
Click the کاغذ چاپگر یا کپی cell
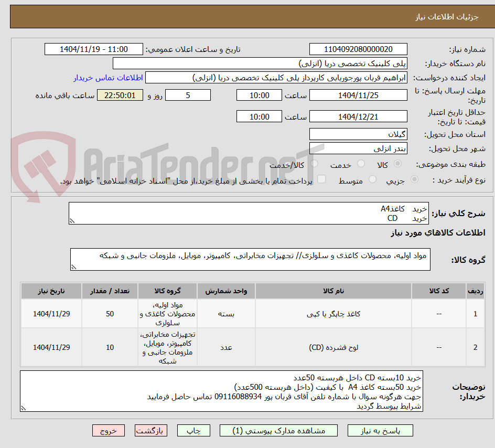(x=333, y=314)
